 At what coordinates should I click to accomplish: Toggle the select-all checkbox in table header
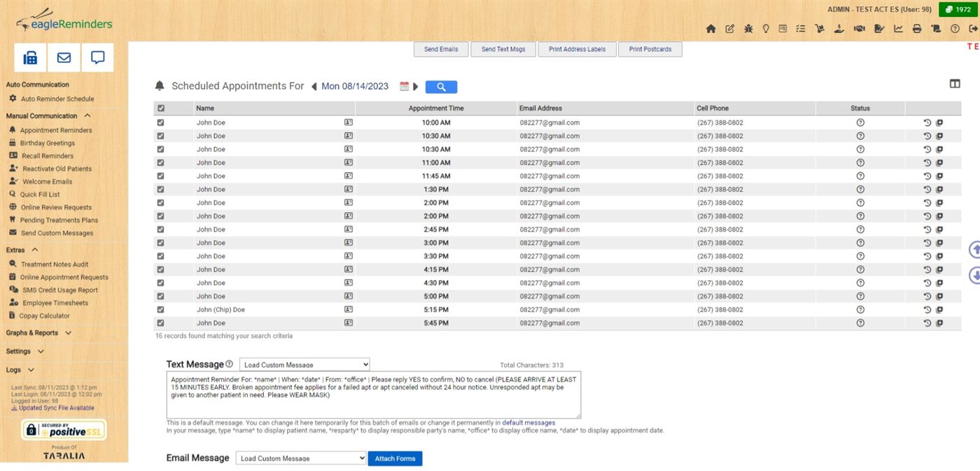pyautogui.click(x=161, y=108)
